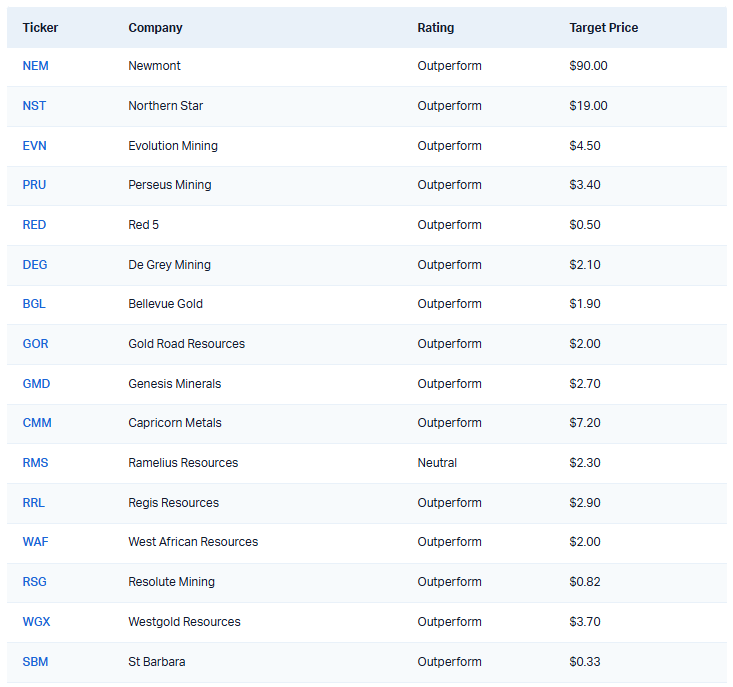Screen dimensions: 733x687
Task: Open the RSG ticker link
Action: (x=35, y=582)
